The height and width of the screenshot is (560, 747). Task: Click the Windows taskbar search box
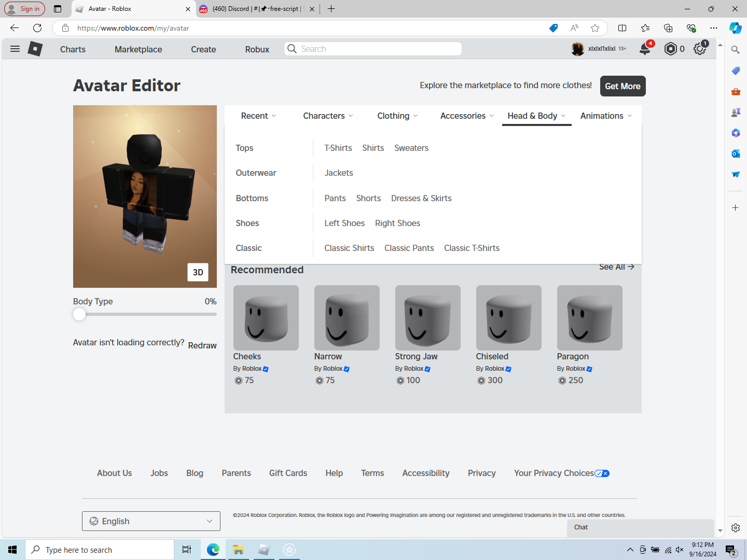(100, 550)
